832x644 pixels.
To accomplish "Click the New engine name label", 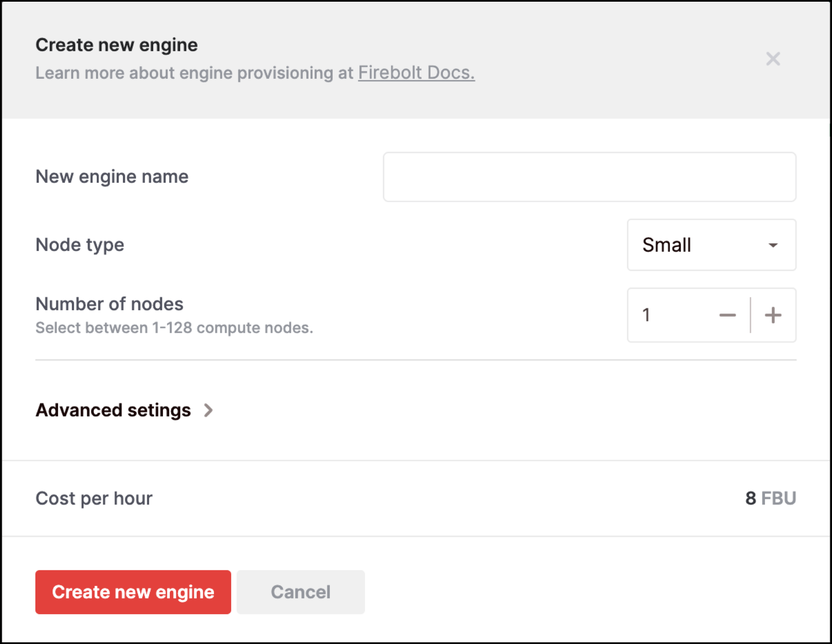I will click(x=112, y=177).
